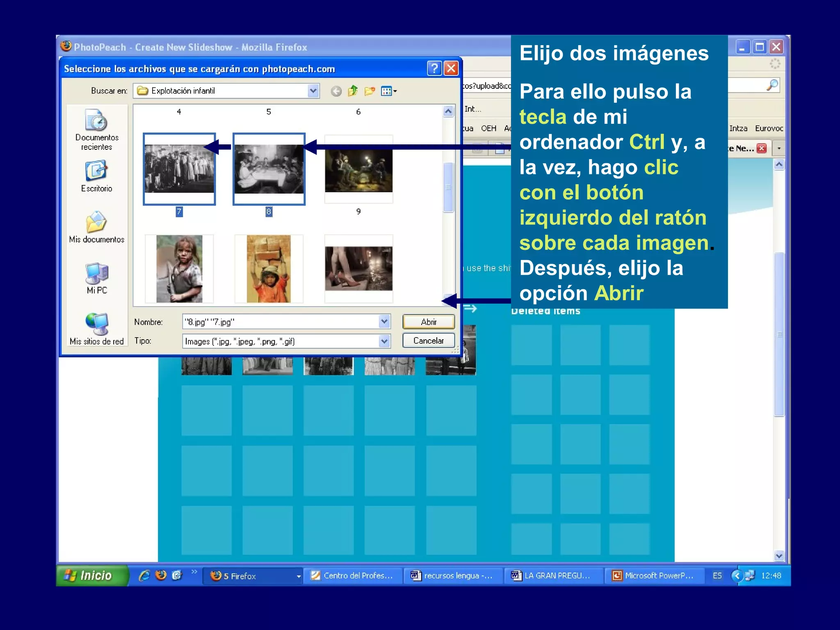The width and height of the screenshot is (840, 630).
Task: Open the Firefox tab list dropdown
Action: pos(779,148)
